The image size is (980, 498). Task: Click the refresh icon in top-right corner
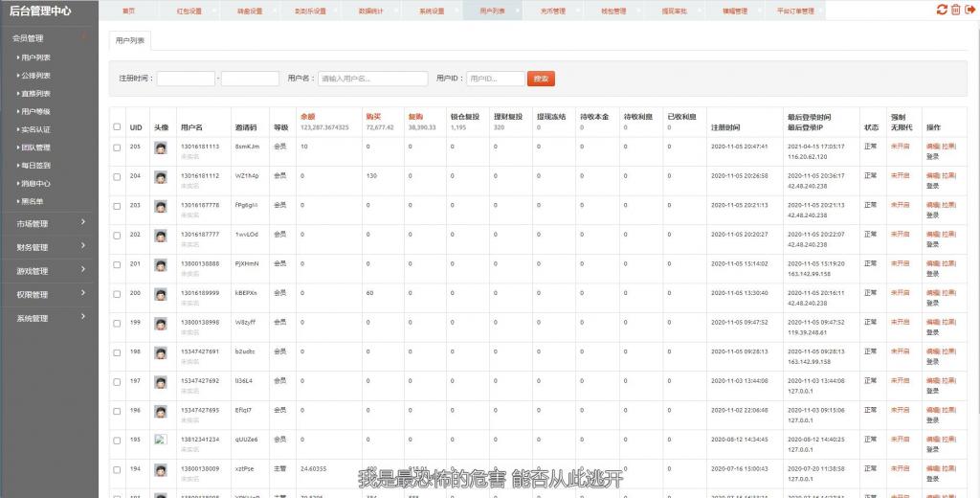942,10
